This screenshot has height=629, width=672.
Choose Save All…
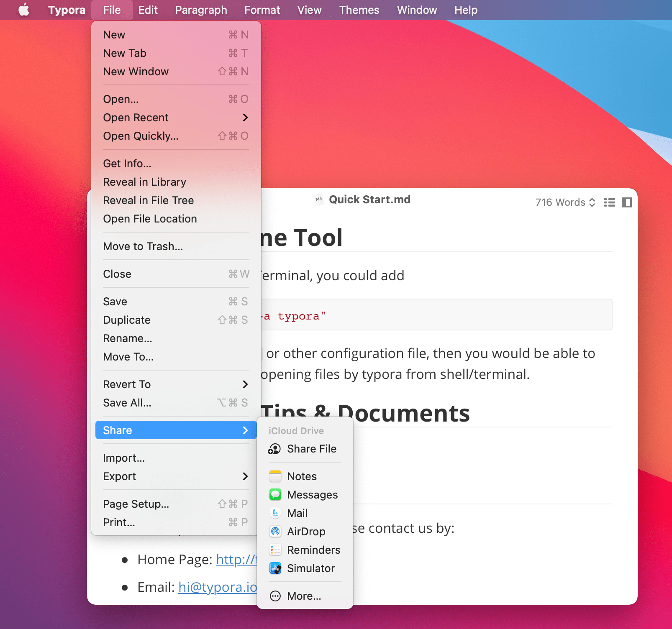click(x=176, y=403)
